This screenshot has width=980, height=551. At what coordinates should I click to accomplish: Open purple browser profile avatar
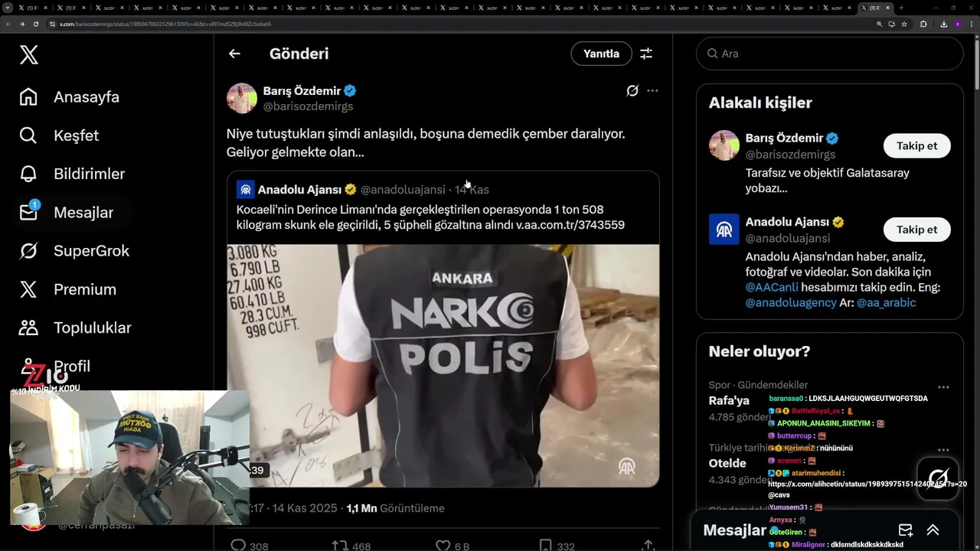click(958, 24)
